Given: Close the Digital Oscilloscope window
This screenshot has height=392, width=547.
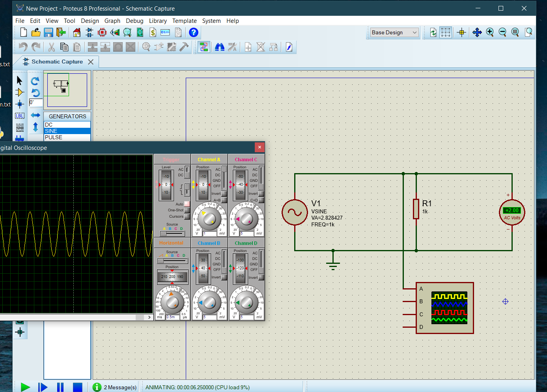Looking at the screenshot, I should [259, 147].
